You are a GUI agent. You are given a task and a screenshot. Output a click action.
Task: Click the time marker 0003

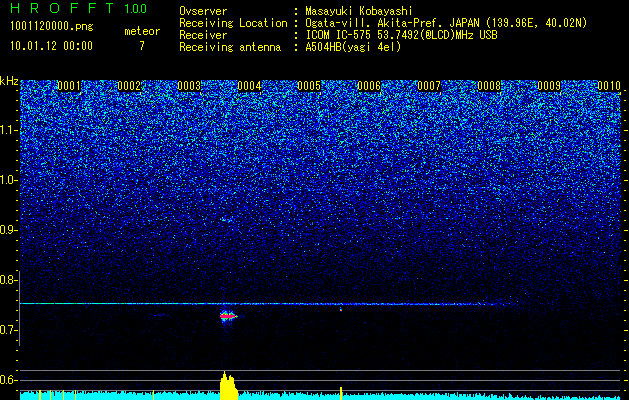pyautogui.click(x=189, y=86)
